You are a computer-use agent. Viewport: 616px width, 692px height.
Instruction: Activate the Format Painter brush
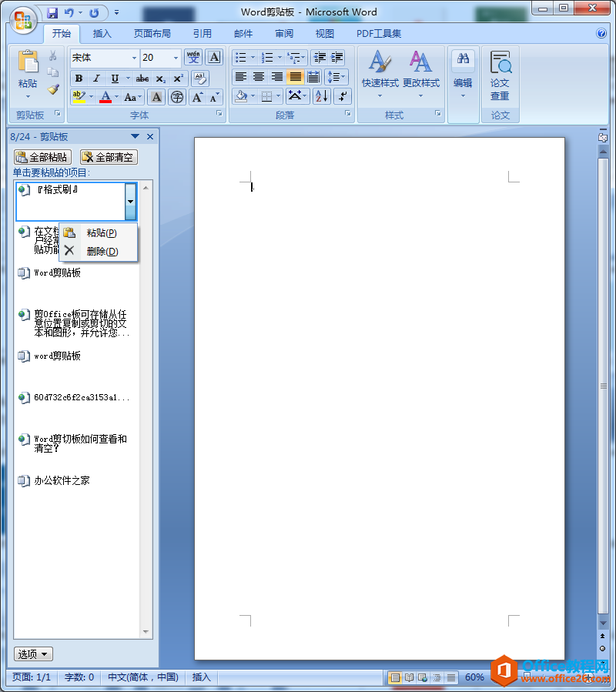tap(53, 89)
